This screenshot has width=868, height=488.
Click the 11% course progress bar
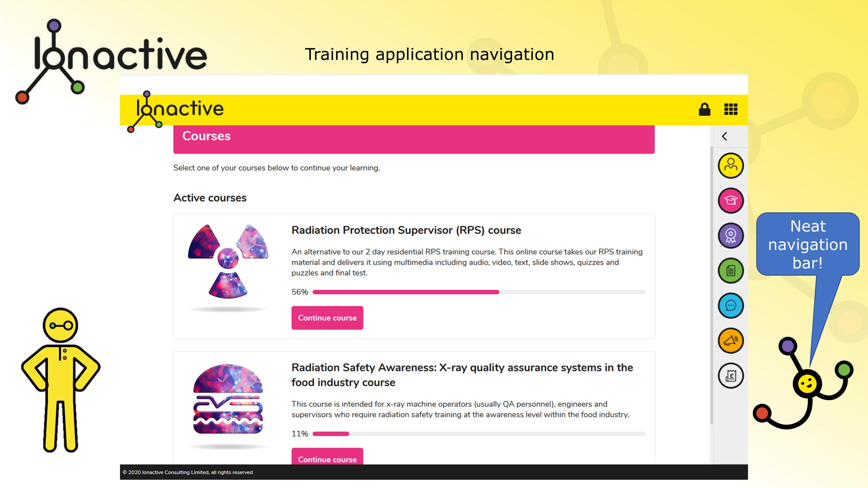tap(479, 434)
